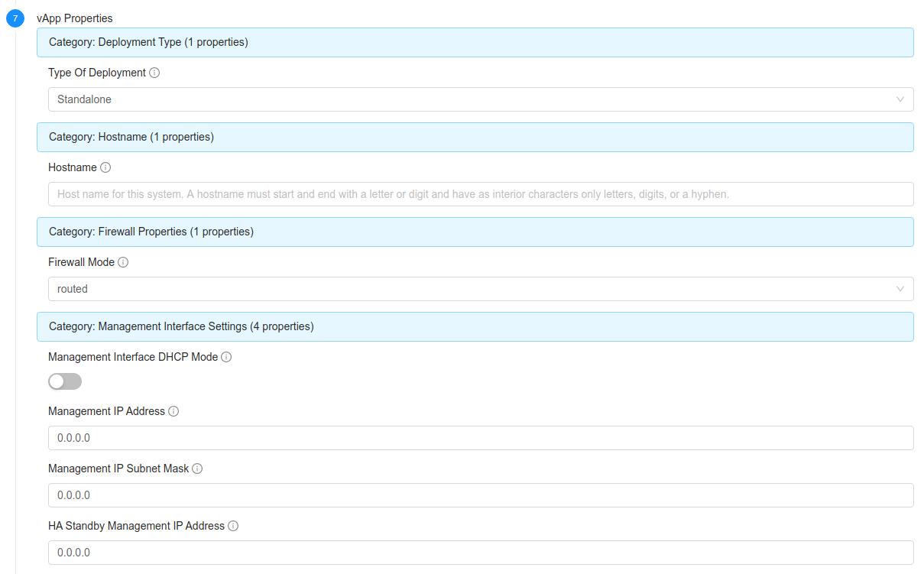
Task: Click the info icon beside Management IP Address
Action: coord(173,410)
